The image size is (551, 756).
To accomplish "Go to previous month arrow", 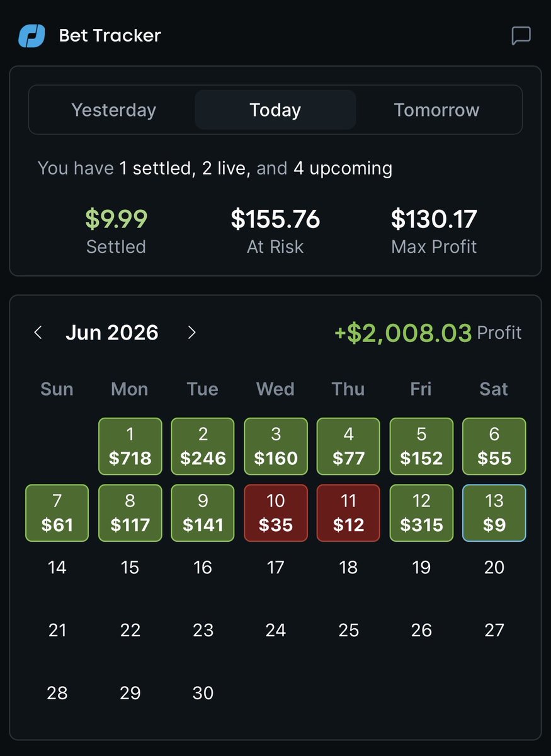I will coord(38,333).
